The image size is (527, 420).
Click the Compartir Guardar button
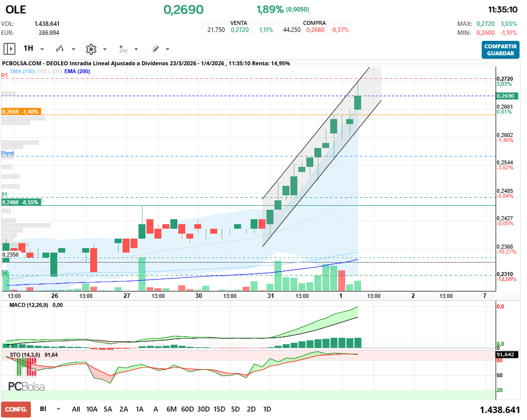(x=500, y=50)
